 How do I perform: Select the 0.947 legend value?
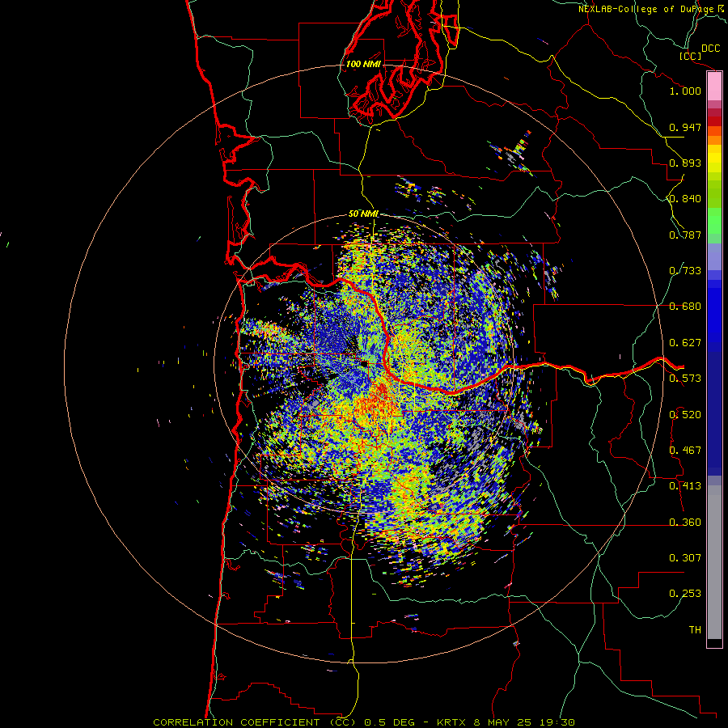pyautogui.click(x=685, y=127)
